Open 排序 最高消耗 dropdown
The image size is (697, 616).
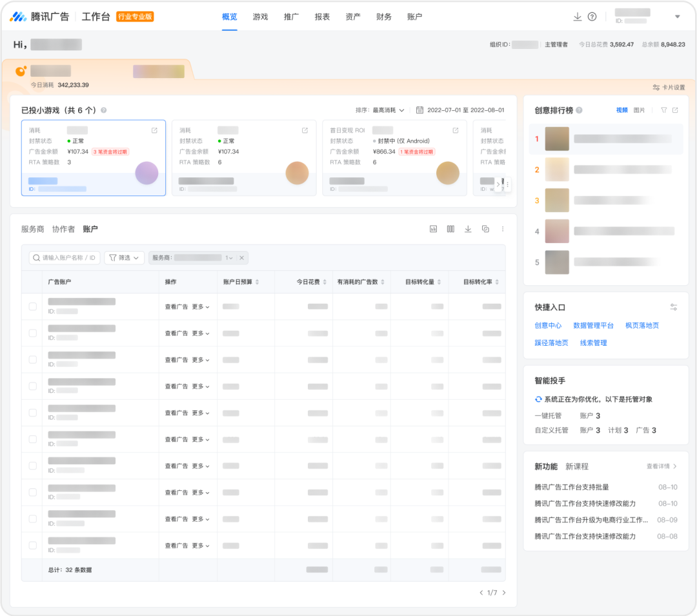[x=389, y=110]
